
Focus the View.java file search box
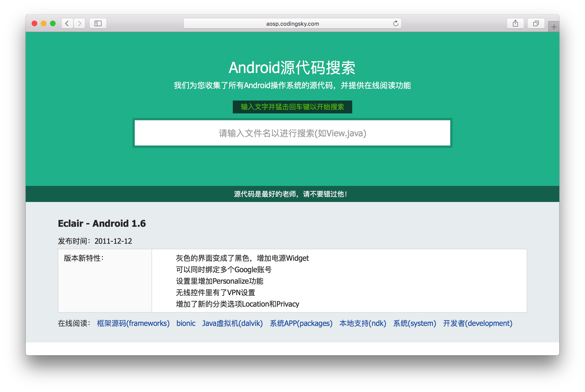(x=292, y=133)
